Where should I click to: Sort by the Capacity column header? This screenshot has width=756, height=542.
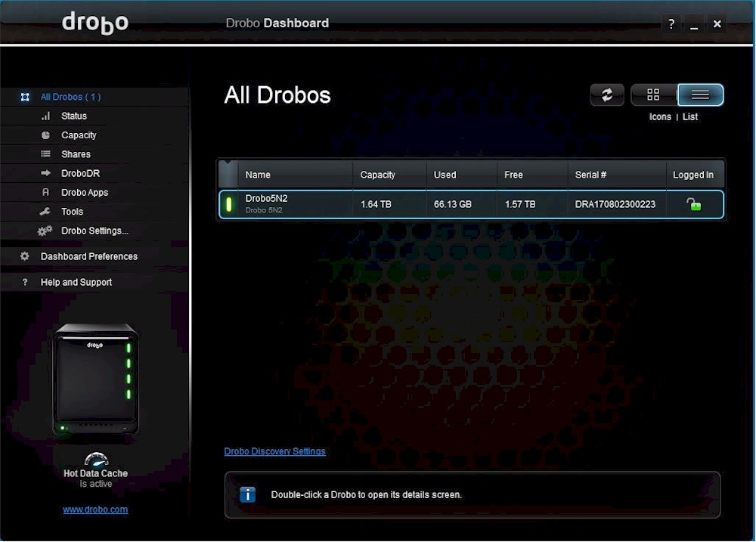point(389,175)
